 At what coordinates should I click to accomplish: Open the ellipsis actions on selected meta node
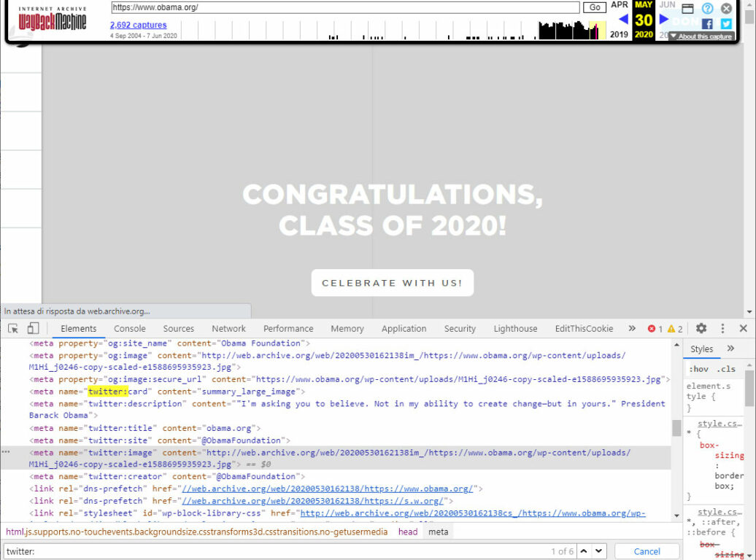pyautogui.click(x=6, y=452)
